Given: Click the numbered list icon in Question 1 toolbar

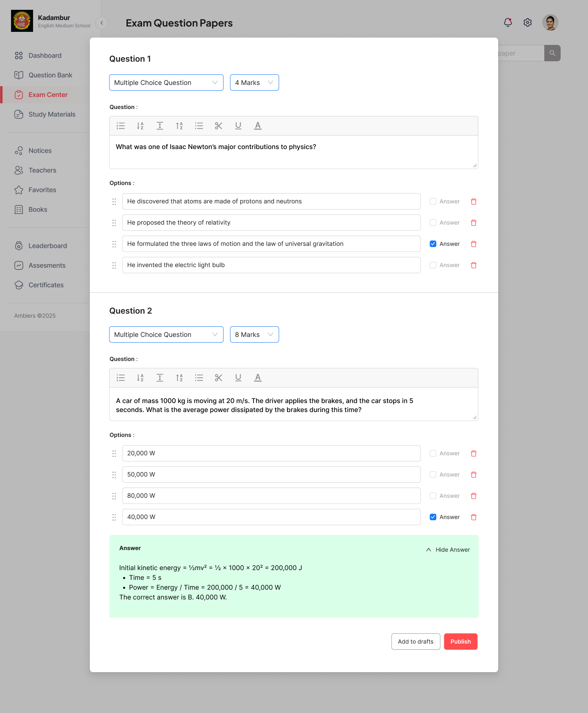Looking at the screenshot, I should pyautogui.click(x=120, y=126).
